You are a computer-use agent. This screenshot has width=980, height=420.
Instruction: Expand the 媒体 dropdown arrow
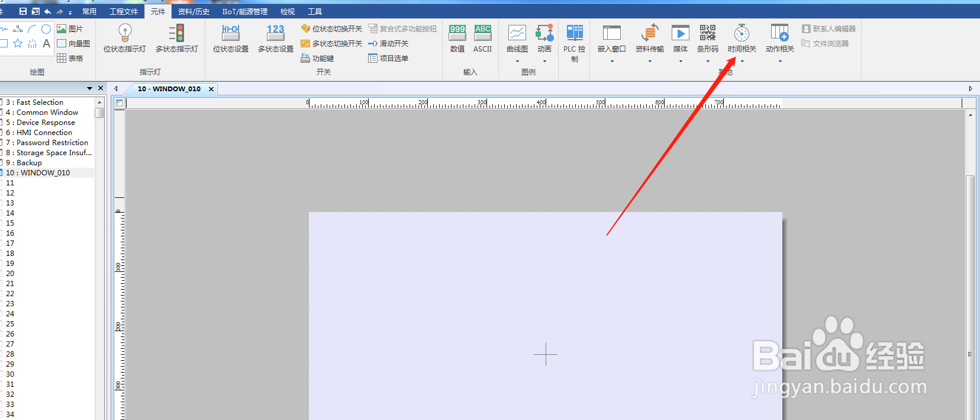(x=681, y=61)
